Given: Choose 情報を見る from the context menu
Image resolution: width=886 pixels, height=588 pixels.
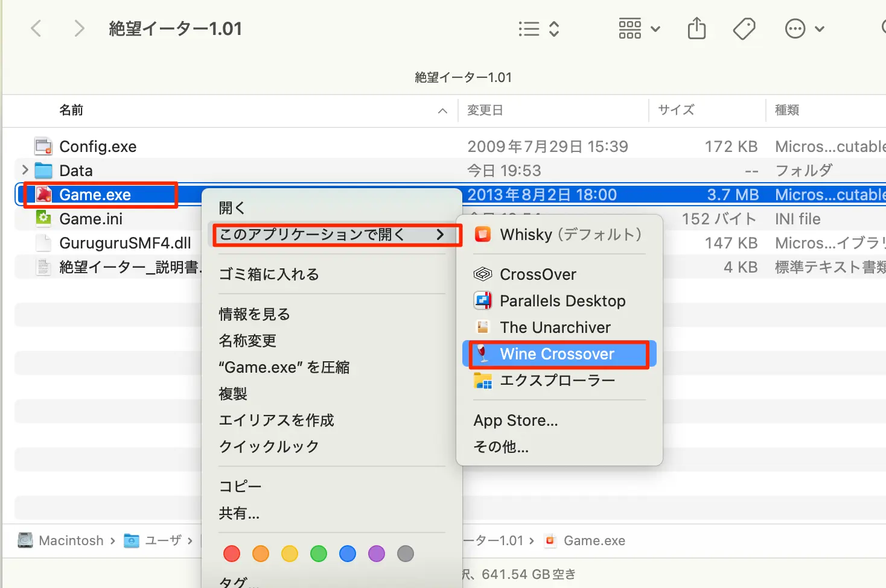Looking at the screenshot, I should point(254,314).
